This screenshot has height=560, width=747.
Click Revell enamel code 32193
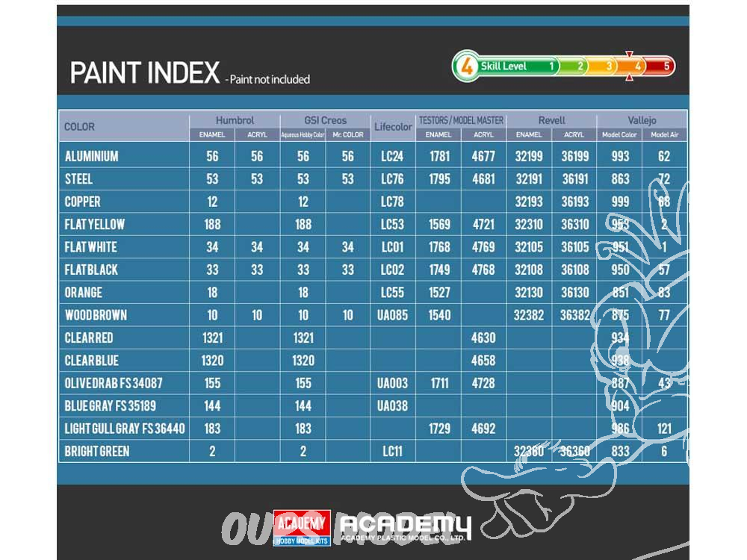(x=529, y=202)
